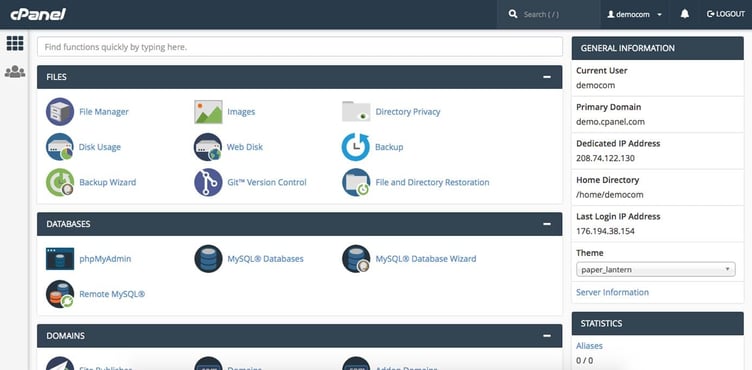The height and width of the screenshot is (370, 752).
Task: Open the Disk Usage link
Action: pyautogui.click(x=100, y=147)
